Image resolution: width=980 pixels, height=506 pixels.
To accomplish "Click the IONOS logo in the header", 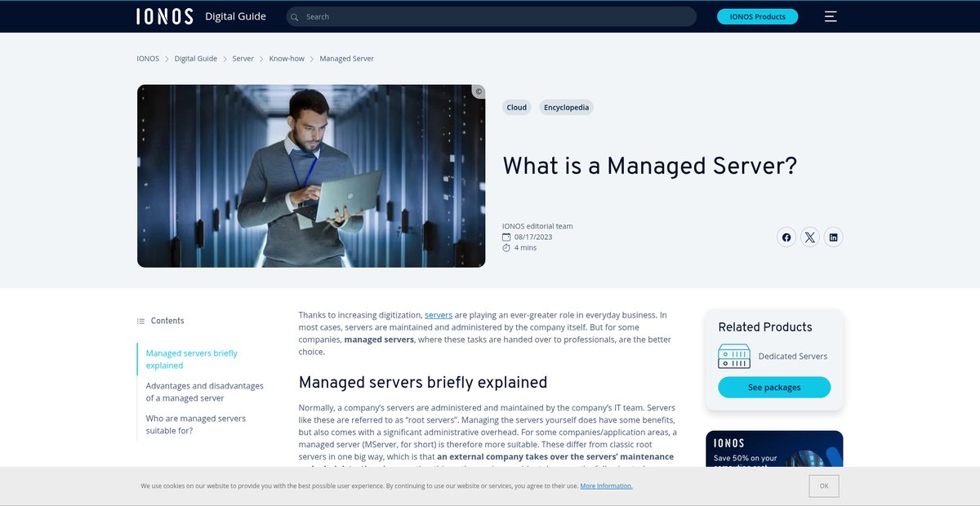I will click(x=165, y=16).
